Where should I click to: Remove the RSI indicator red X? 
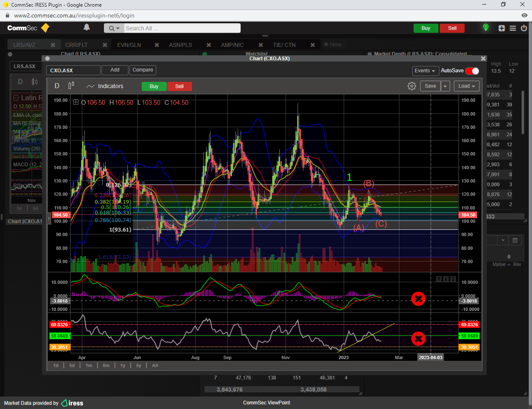[x=418, y=339]
